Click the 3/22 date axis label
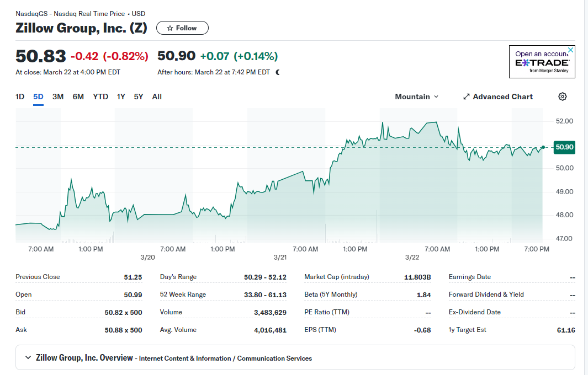This screenshot has height=375, width=588. tap(412, 258)
